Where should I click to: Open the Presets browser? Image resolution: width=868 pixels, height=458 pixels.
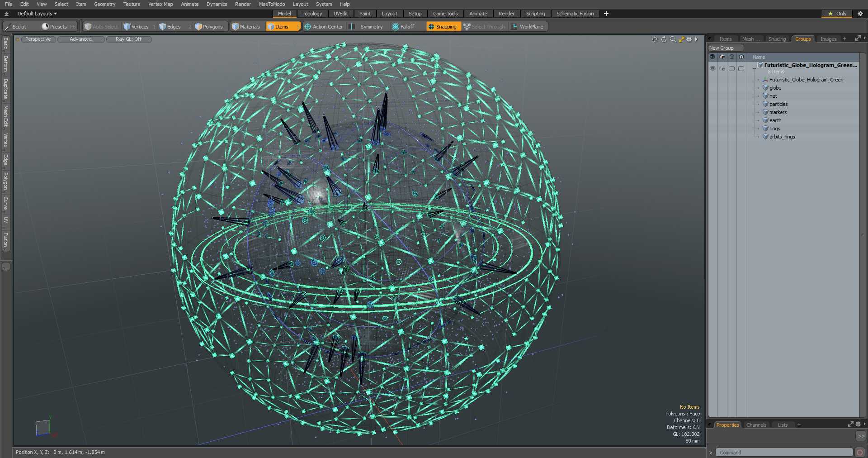[58, 27]
